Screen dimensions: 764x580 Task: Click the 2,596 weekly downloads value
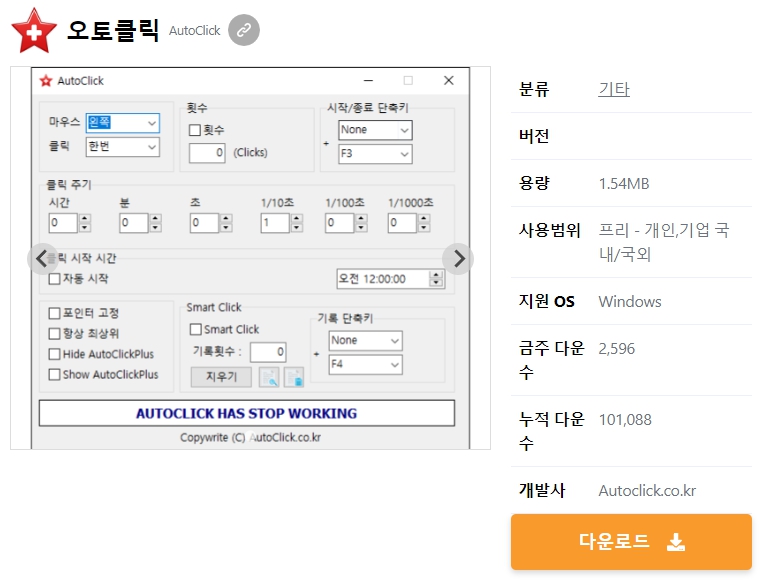(616, 349)
